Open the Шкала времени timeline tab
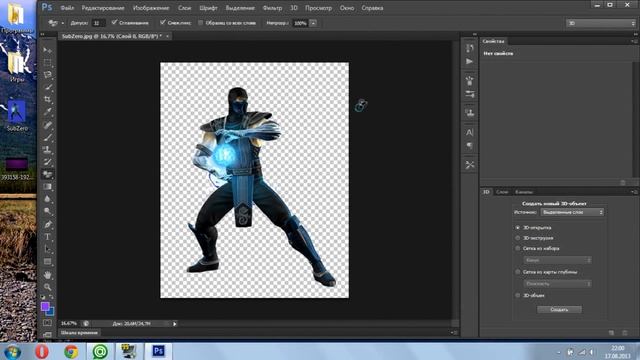The height and width of the screenshot is (360, 640). pyautogui.click(x=79, y=333)
